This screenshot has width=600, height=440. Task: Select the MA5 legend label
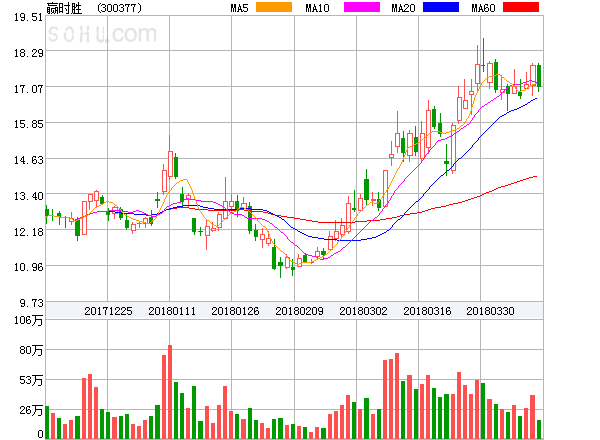(240, 8)
